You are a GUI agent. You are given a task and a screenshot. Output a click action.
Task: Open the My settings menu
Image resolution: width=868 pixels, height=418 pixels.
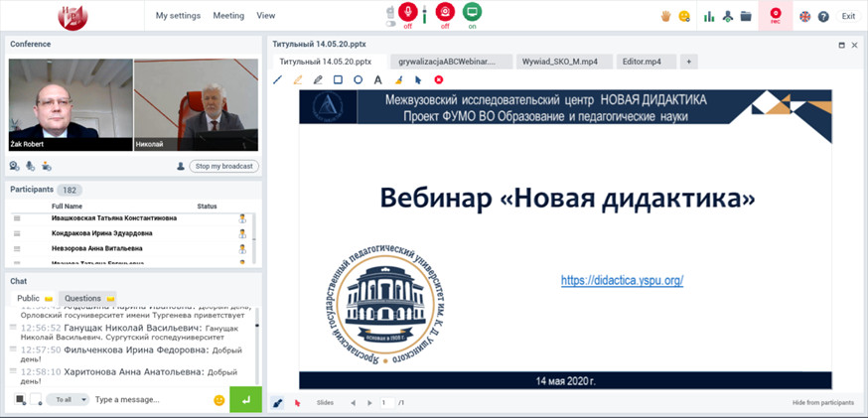178,16
